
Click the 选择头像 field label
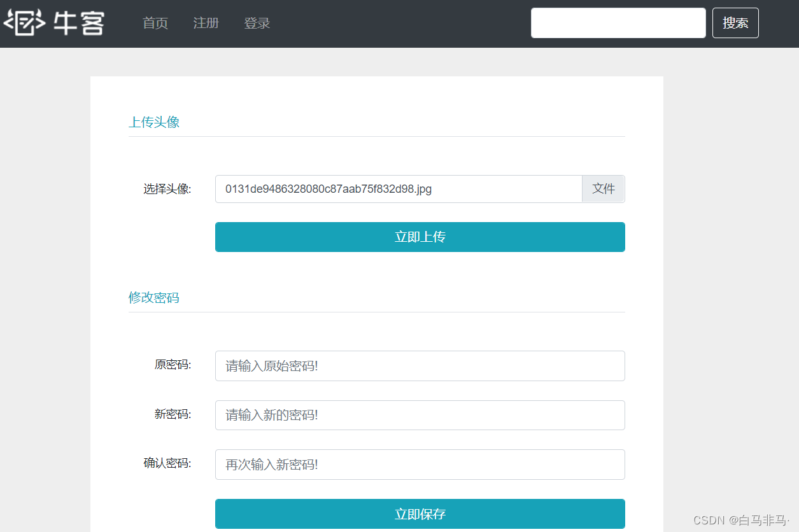167,189
